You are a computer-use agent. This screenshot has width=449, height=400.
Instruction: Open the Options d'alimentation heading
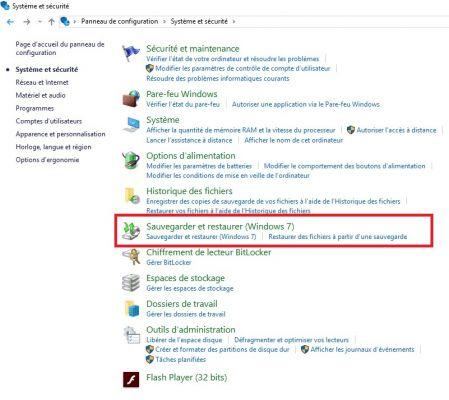[191, 156]
